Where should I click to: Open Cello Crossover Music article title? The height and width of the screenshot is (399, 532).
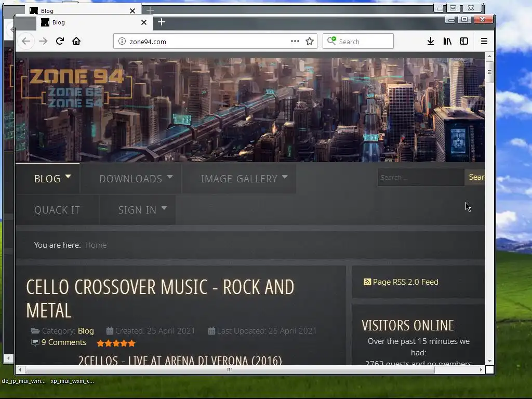160,299
